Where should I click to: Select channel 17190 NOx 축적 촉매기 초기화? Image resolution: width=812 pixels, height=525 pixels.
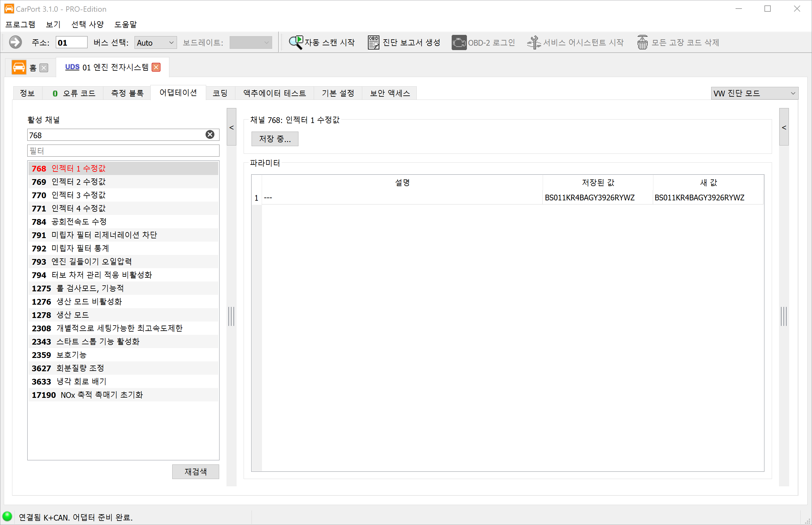123,394
